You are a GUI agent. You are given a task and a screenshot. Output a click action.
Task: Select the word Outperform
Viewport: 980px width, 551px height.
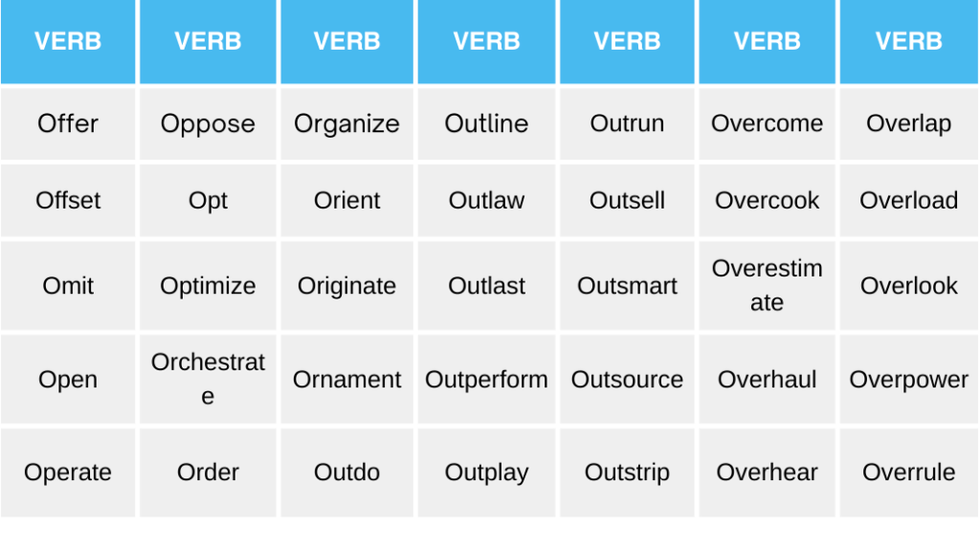point(486,380)
